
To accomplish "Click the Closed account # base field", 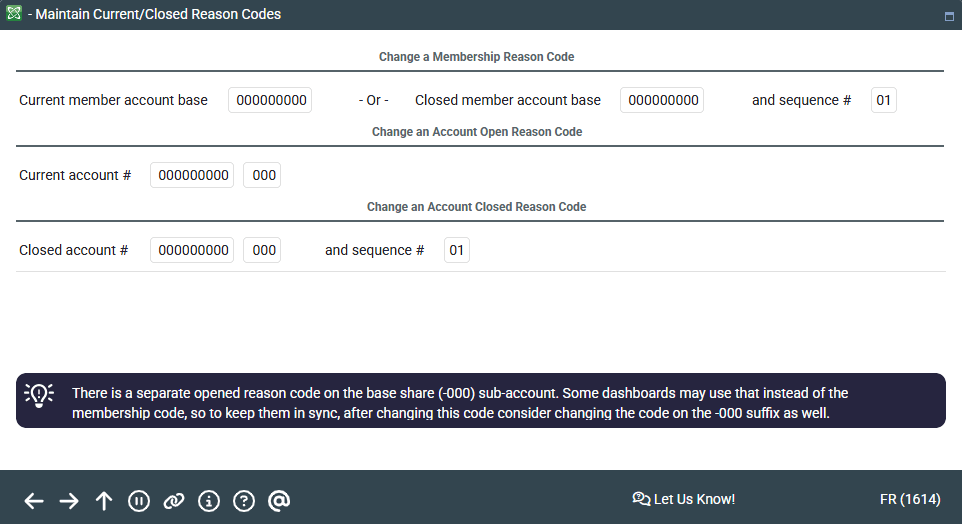I will click(192, 250).
